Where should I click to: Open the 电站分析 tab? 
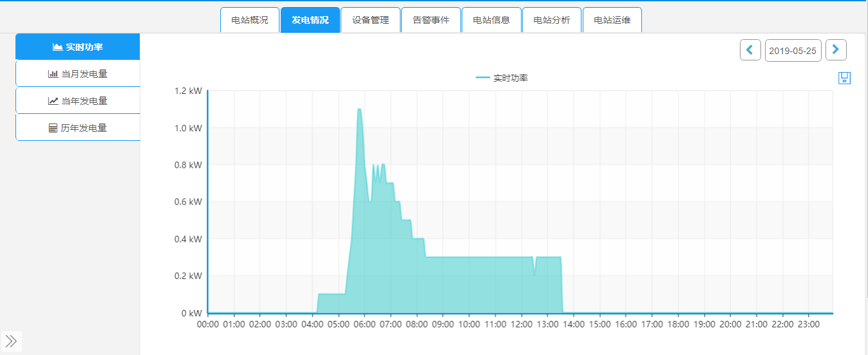point(552,20)
